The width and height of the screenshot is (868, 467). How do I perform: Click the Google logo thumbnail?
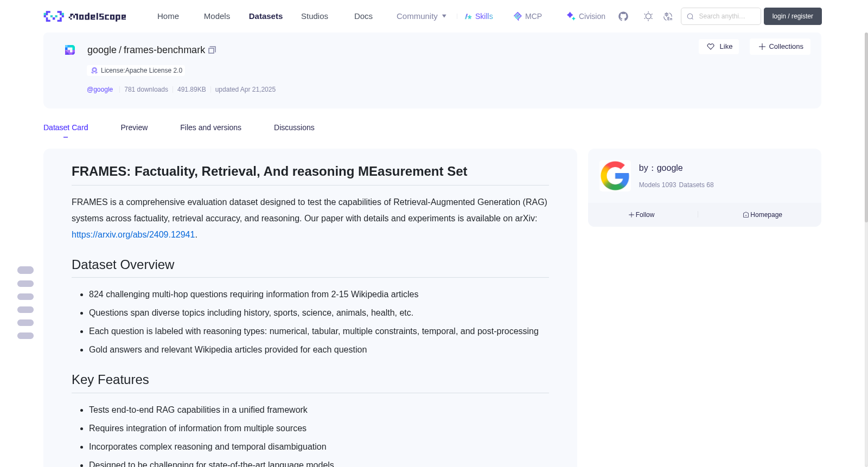coord(615,176)
